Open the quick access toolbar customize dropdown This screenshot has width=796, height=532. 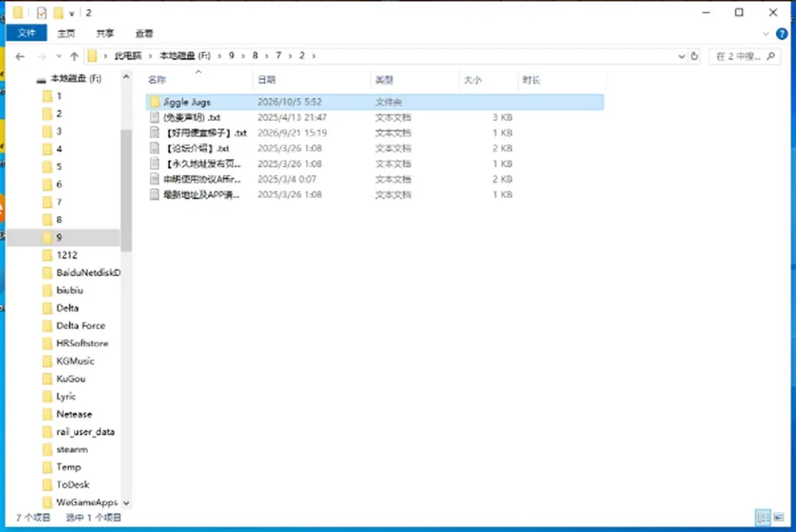[71, 14]
